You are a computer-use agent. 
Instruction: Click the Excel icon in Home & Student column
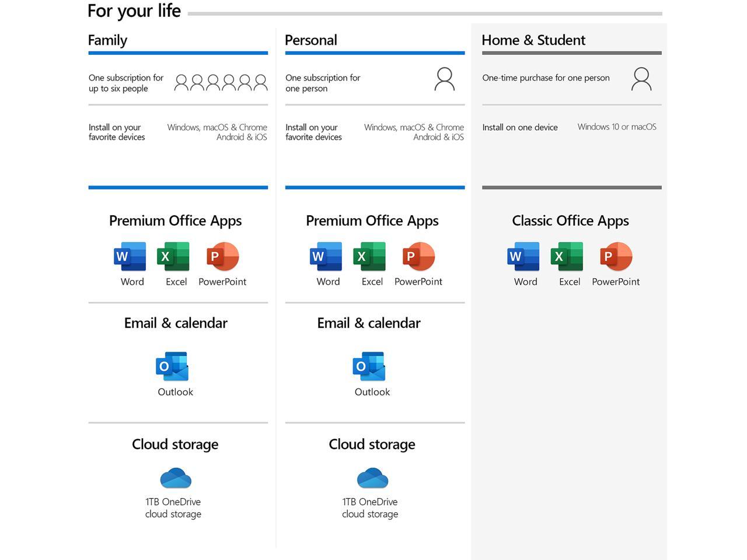point(569,256)
